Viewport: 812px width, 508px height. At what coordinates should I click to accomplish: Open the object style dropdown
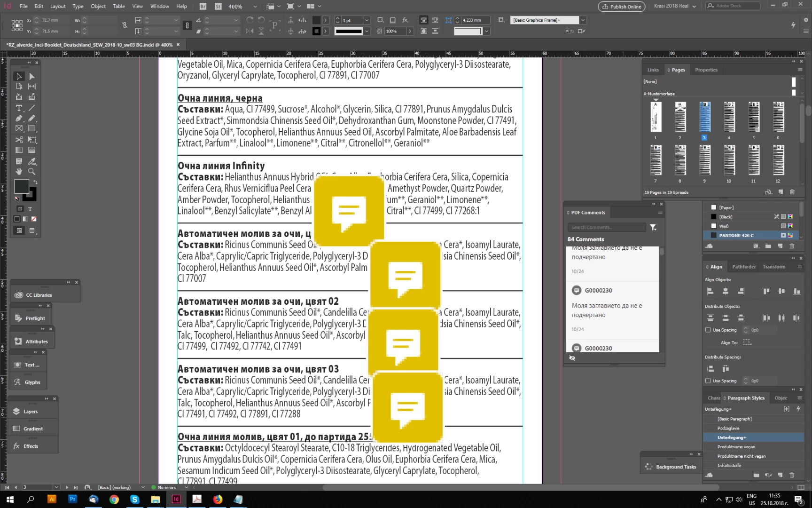583,20
